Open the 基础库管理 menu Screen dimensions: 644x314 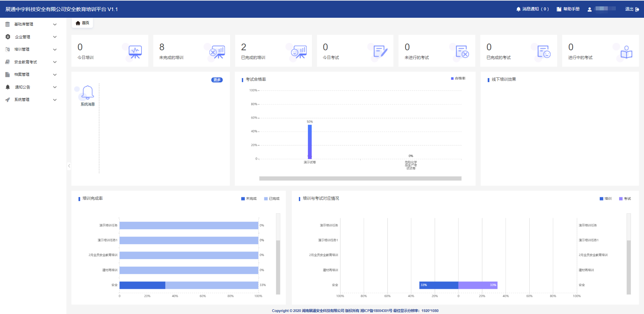[x=33, y=24]
